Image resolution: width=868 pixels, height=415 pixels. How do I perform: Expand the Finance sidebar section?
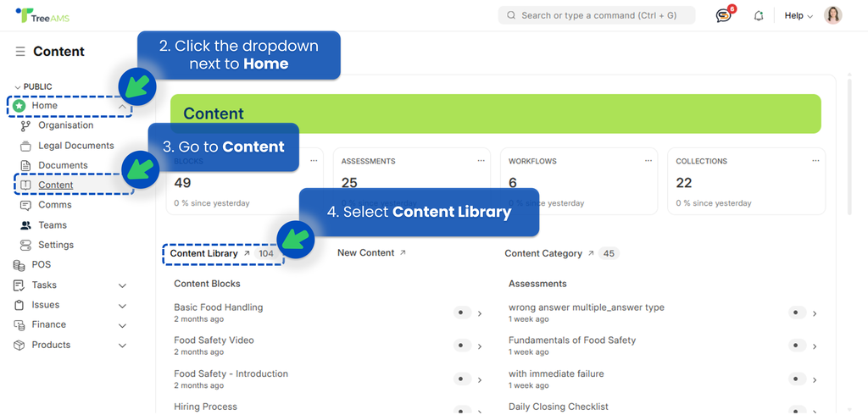[122, 325]
